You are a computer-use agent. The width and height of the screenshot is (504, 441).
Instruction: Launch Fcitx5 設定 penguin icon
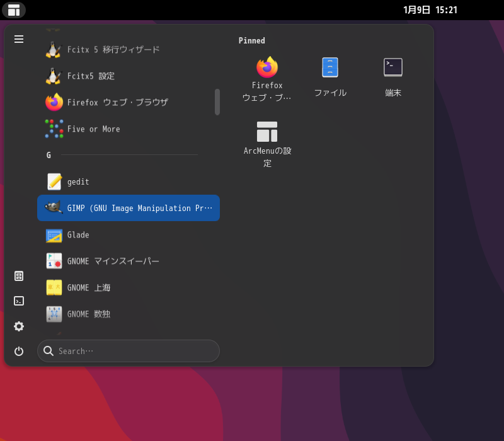point(54,76)
